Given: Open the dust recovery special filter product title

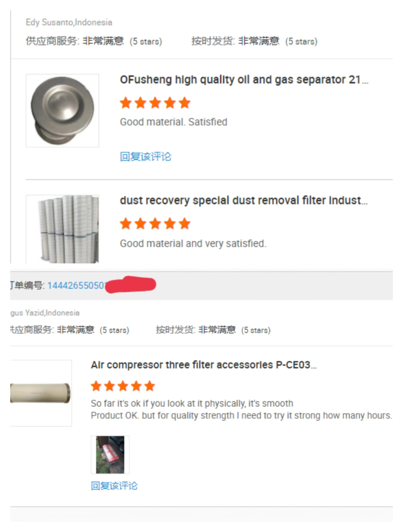Looking at the screenshot, I should pos(244,200).
